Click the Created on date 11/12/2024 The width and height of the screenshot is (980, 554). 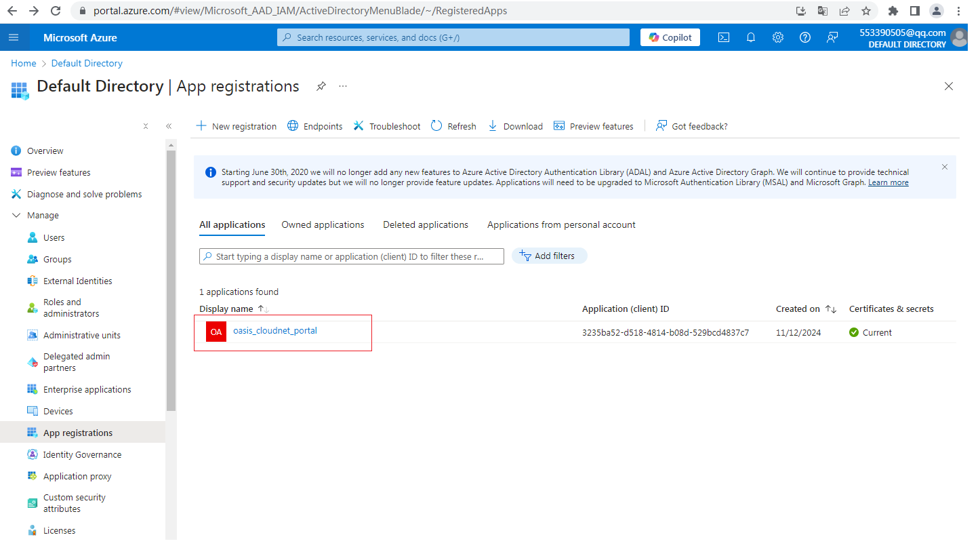pos(798,332)
